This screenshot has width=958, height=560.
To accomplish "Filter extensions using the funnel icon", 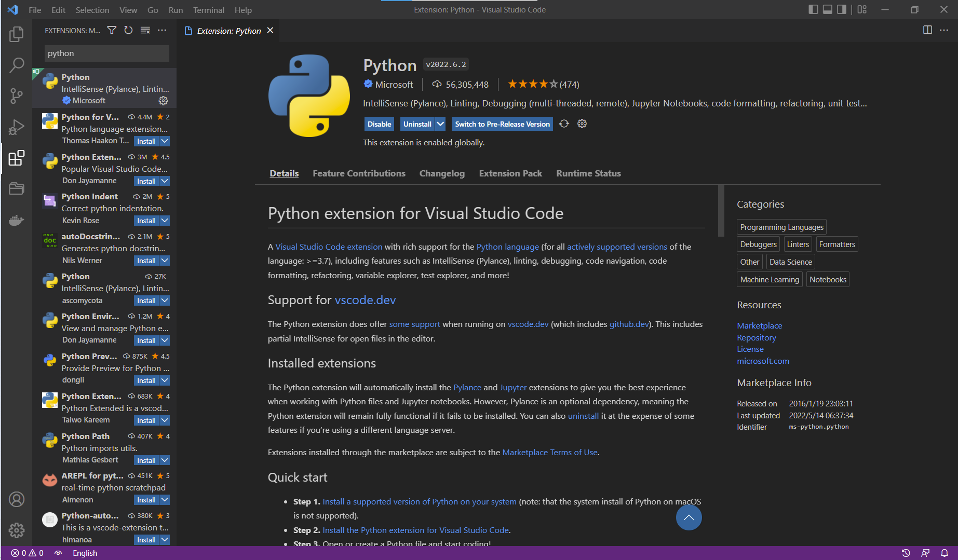I will 112,30.
